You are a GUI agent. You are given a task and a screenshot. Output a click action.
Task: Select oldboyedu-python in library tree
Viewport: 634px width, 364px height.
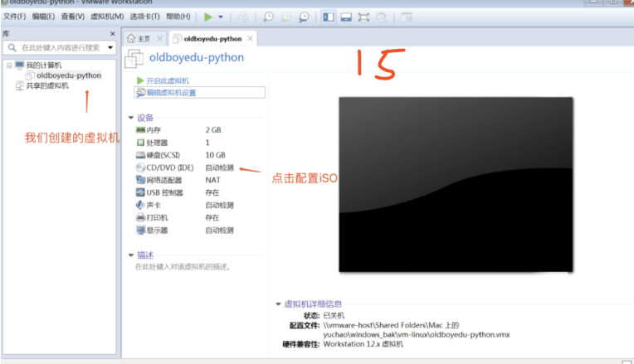[69, 75]
